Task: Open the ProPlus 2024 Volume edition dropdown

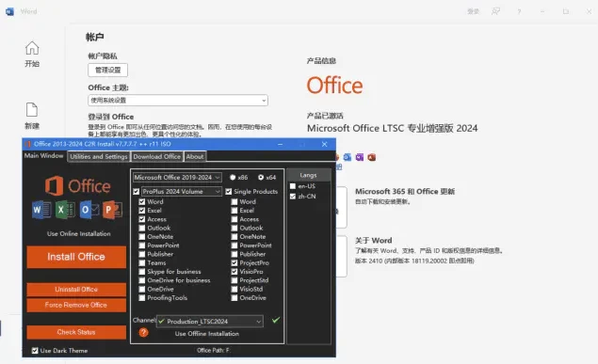Action: [181, 192]
